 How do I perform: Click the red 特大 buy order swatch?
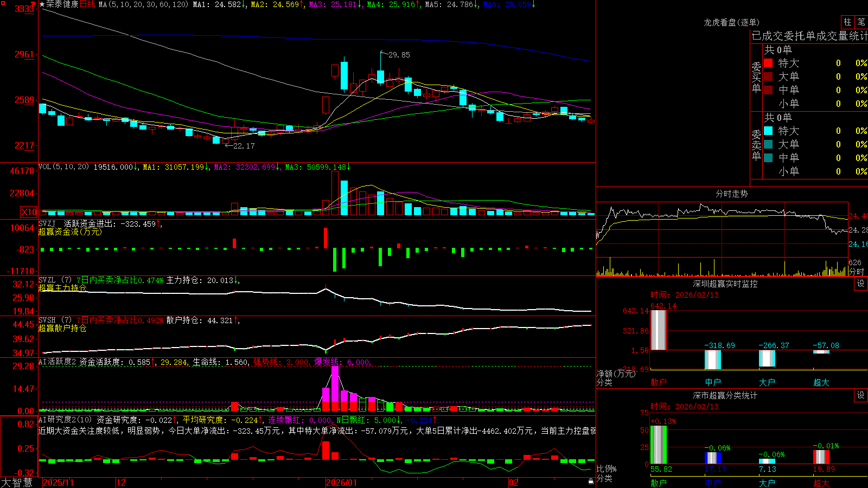point(768,63)
